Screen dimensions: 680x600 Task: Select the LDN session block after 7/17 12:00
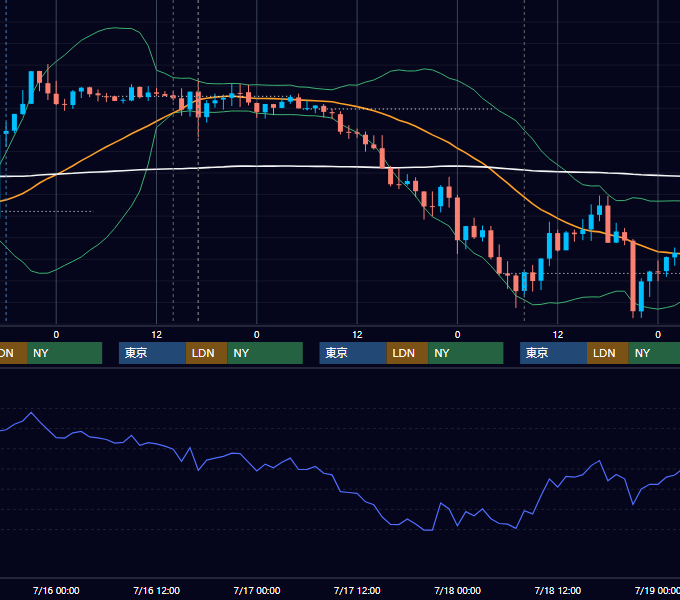click(x=407, y=353)
